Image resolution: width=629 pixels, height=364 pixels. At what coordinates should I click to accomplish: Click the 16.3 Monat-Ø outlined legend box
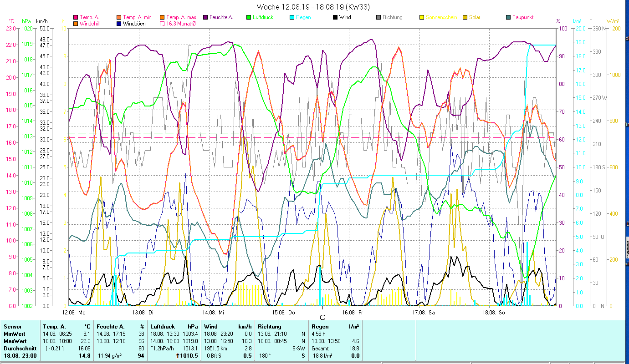(162, 24)
